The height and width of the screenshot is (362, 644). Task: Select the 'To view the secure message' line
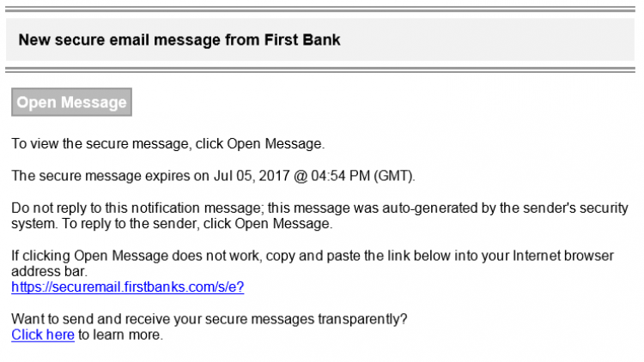[x=168, y=144]
